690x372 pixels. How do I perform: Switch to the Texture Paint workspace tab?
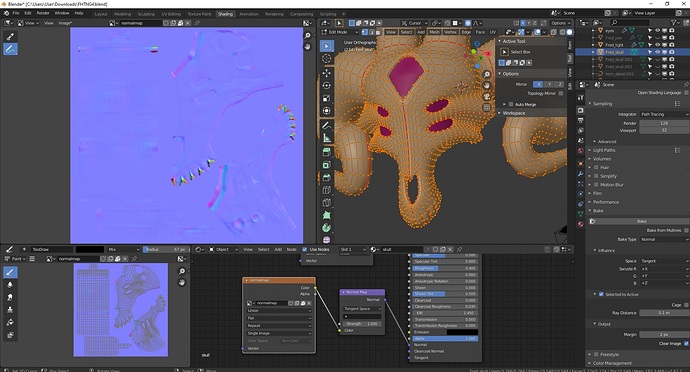pyautogui.click(x=199, y=14)
